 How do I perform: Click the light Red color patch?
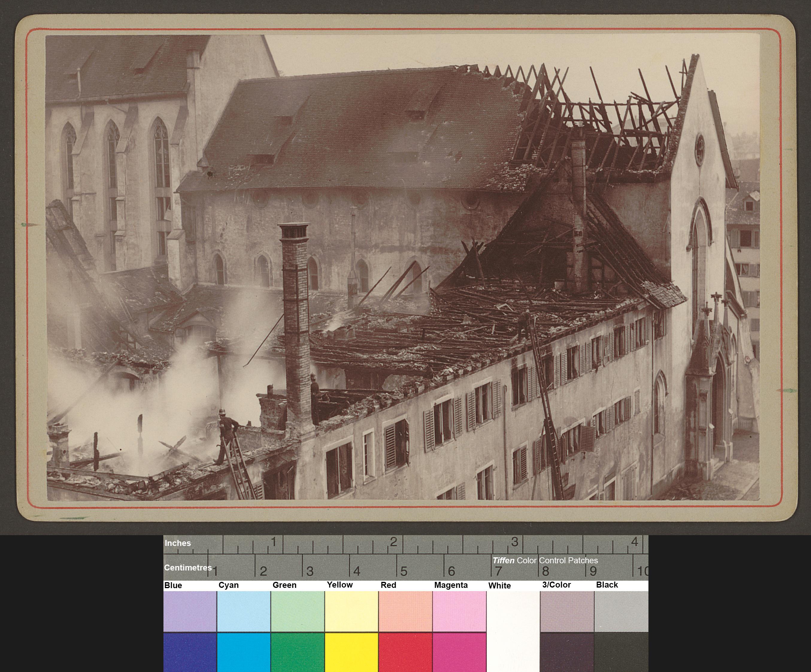click(x=405, y=611)
